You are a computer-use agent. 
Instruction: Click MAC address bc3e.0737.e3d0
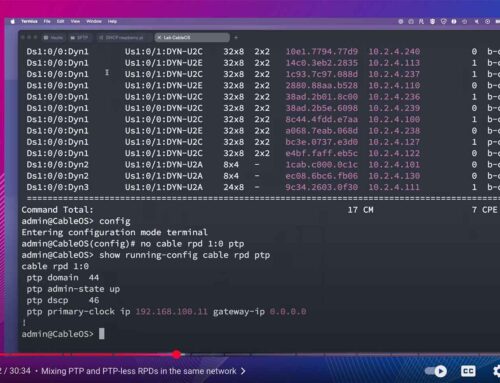(322, 142)
